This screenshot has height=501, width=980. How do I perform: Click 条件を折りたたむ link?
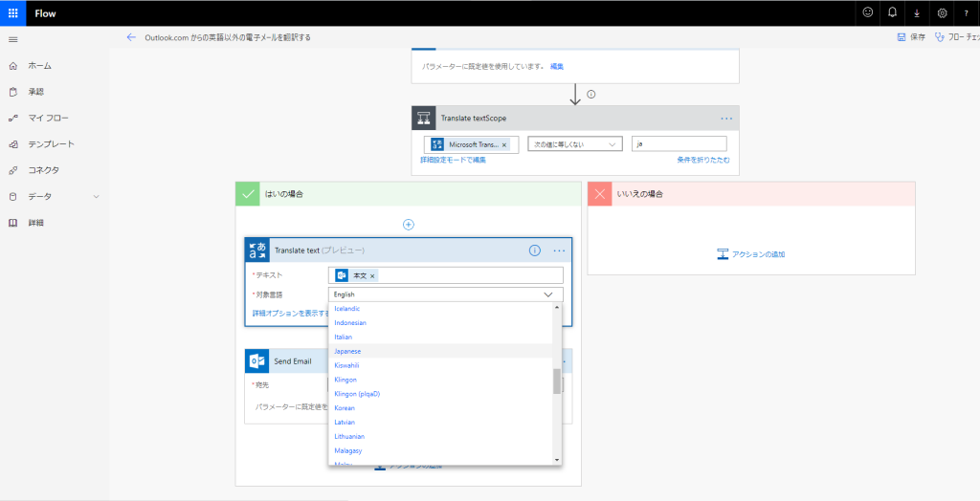(703, 160)
